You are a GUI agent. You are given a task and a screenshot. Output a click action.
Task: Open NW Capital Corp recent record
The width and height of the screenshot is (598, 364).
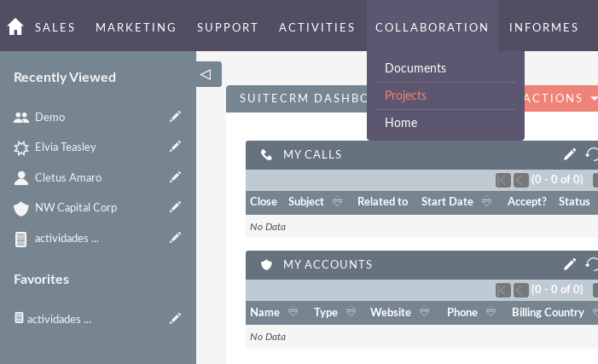[76, 207]
